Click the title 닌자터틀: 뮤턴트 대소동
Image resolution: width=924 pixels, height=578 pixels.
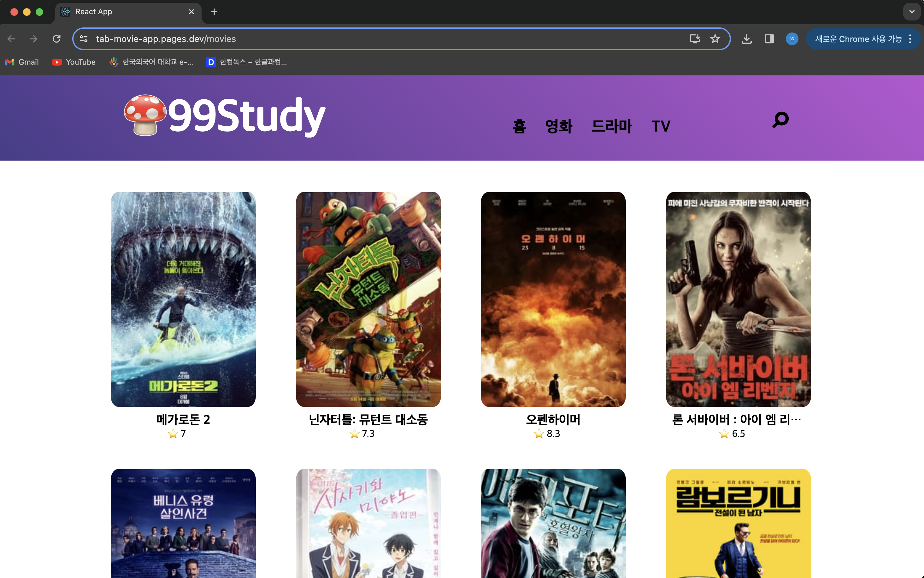coord(368,419)
